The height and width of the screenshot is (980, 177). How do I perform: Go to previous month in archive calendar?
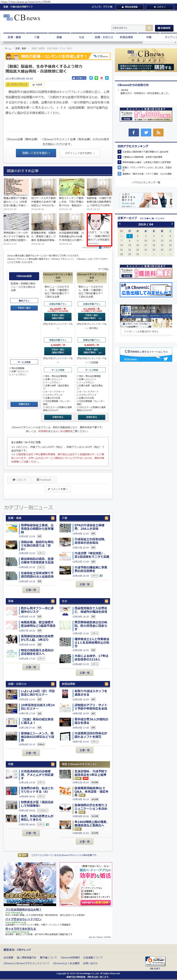point(120,224)
